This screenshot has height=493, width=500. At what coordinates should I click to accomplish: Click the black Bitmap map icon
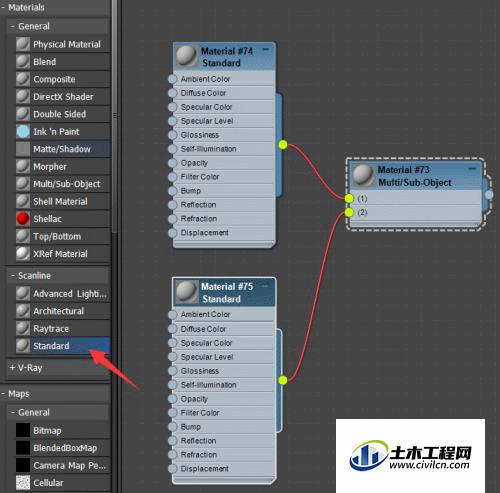pyautogui.click(x=23, y=430)
